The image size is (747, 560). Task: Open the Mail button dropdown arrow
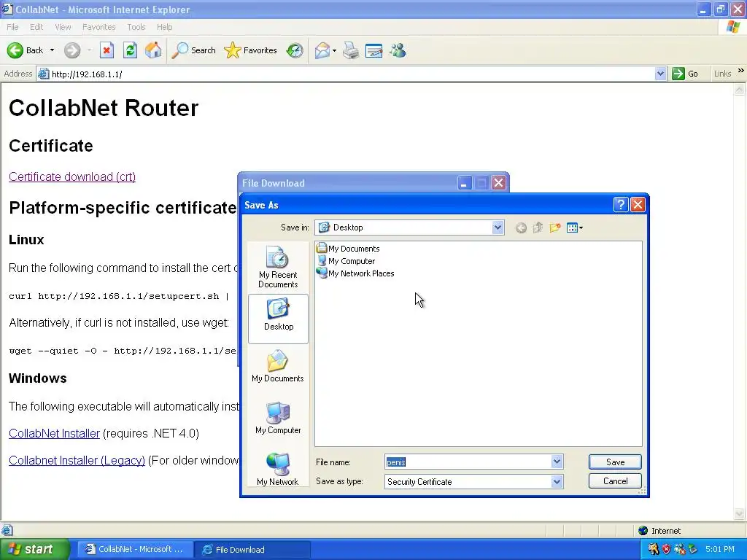click(334, 50)
